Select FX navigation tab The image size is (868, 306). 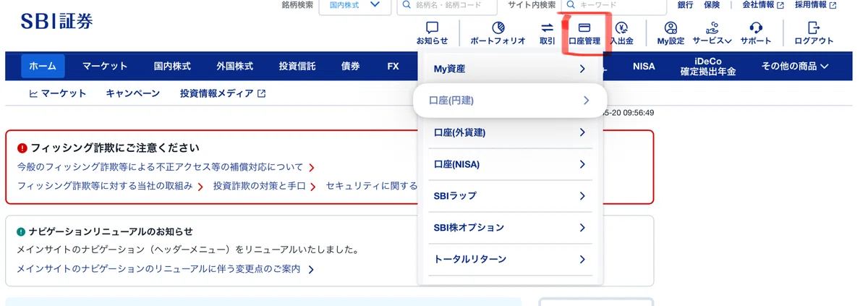pyautogui.click(x=393, y=66)
